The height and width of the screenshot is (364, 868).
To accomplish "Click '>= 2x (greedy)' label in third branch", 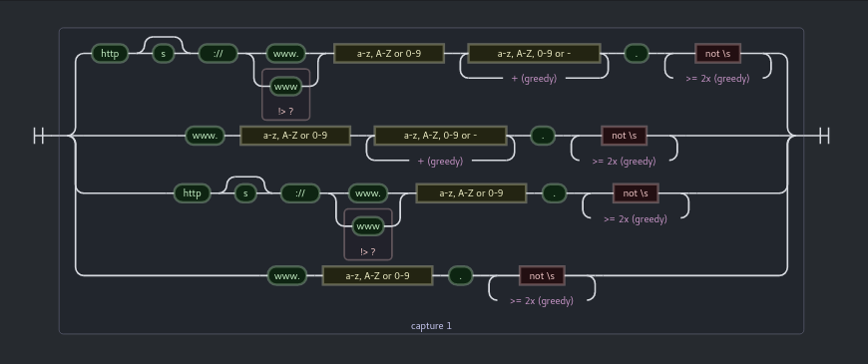I will 636,219.
